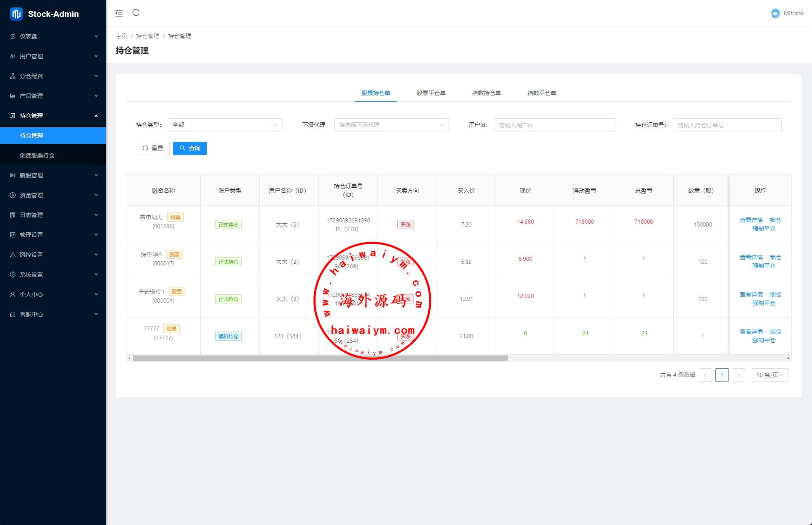The image size is (812, 525).
Task: Click the 仪表盘 dashboard sidebar icon
Action: (x=13, y=36)
